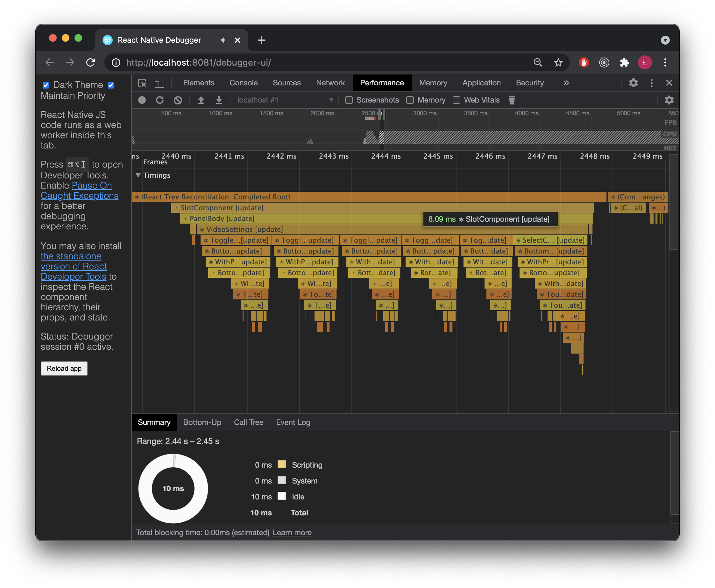Click the Reload app button

[64, 368]
